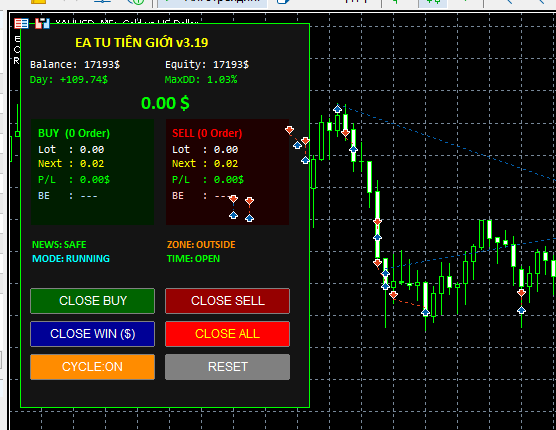Click the ZONE: OUTSIDE status

[201, 245]
